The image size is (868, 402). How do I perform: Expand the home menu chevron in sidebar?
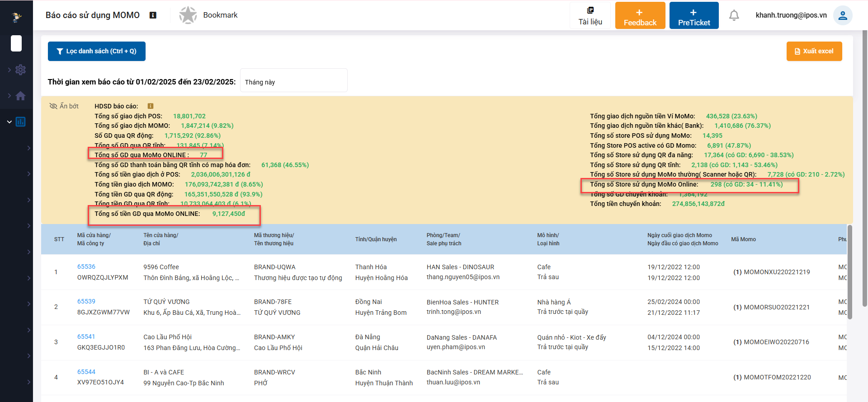9,96
